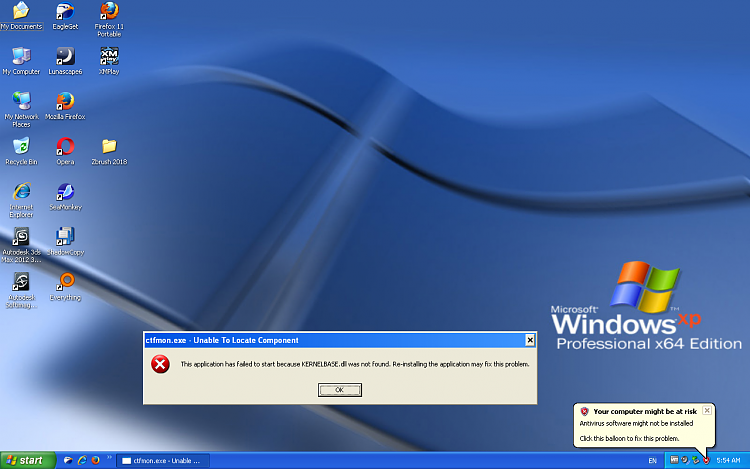
Task: Select My Network Places desktop icon
Action: tap(21, 110)
